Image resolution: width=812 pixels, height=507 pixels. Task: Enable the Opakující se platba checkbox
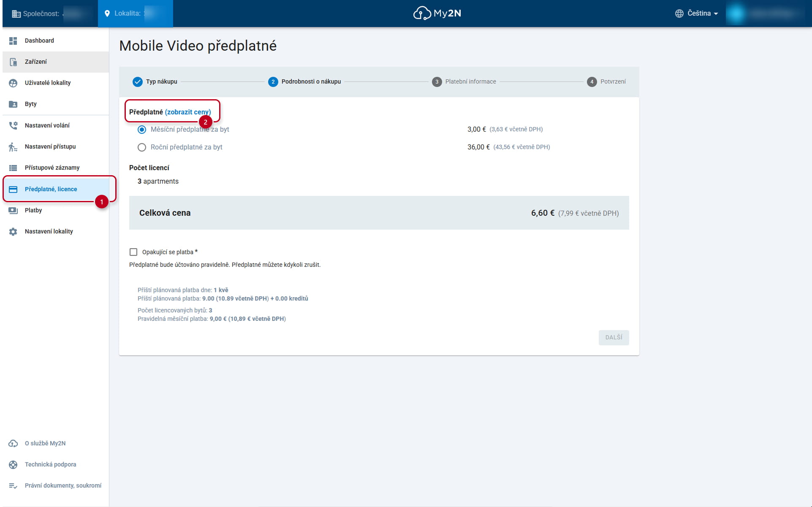pyautogui.click(x=133, y=252)
